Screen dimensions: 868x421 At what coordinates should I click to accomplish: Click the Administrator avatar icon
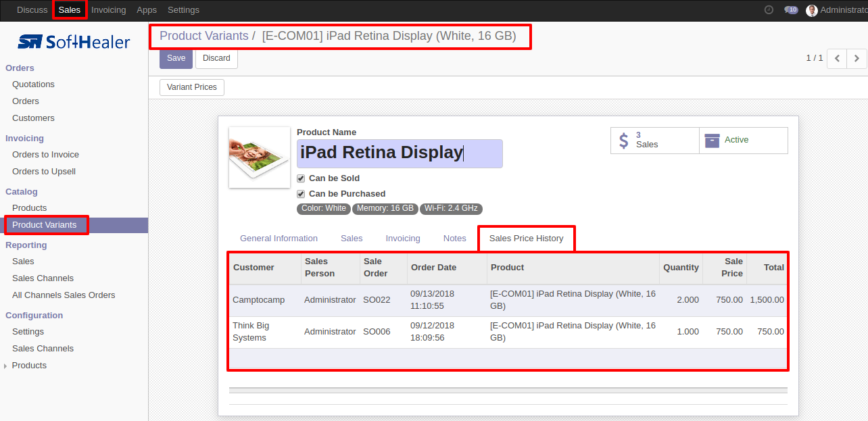pos(812,10)
